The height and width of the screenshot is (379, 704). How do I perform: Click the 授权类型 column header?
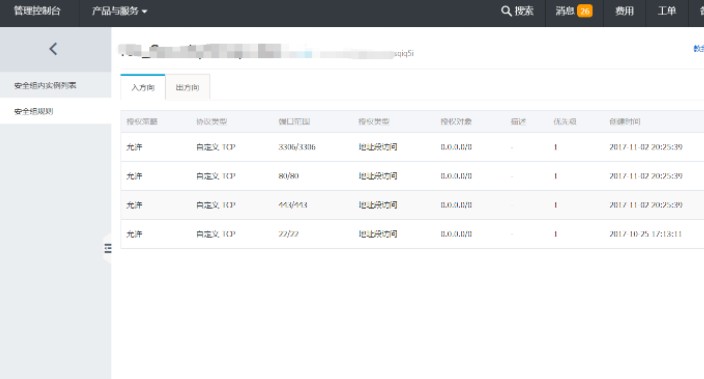[374, 121]
